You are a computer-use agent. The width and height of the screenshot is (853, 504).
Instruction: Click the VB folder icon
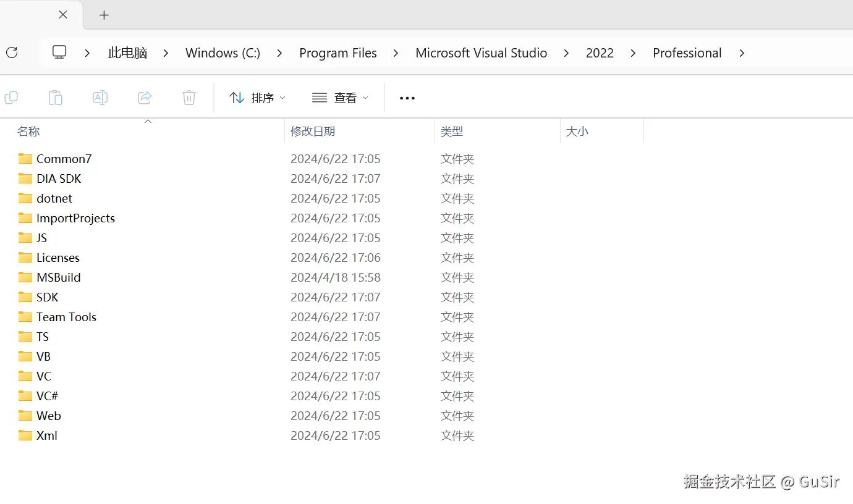point(25,356)
